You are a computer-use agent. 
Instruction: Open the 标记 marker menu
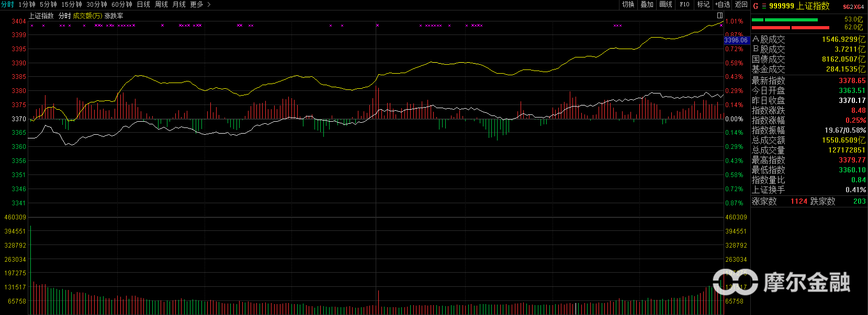tap(703, 4)
